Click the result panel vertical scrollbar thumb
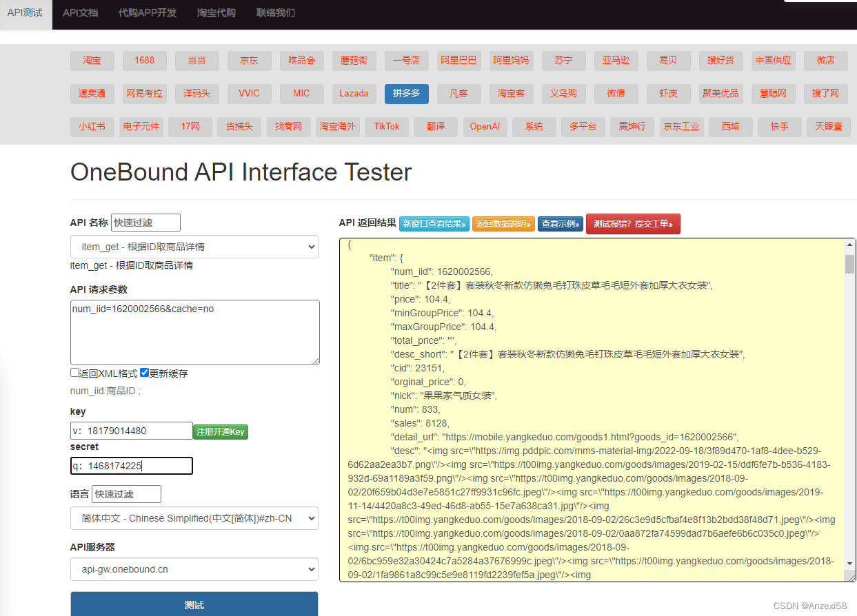 point(850,265)
